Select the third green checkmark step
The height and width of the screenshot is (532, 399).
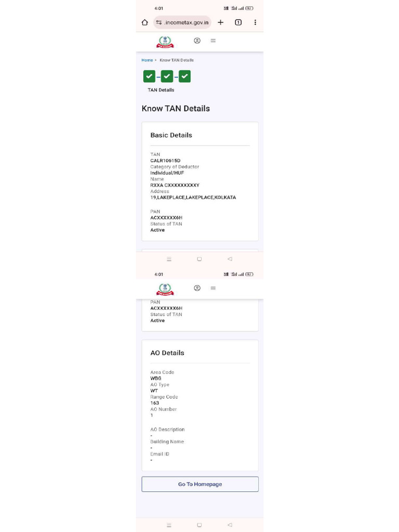pyautogui.click(x=184, y=76)
